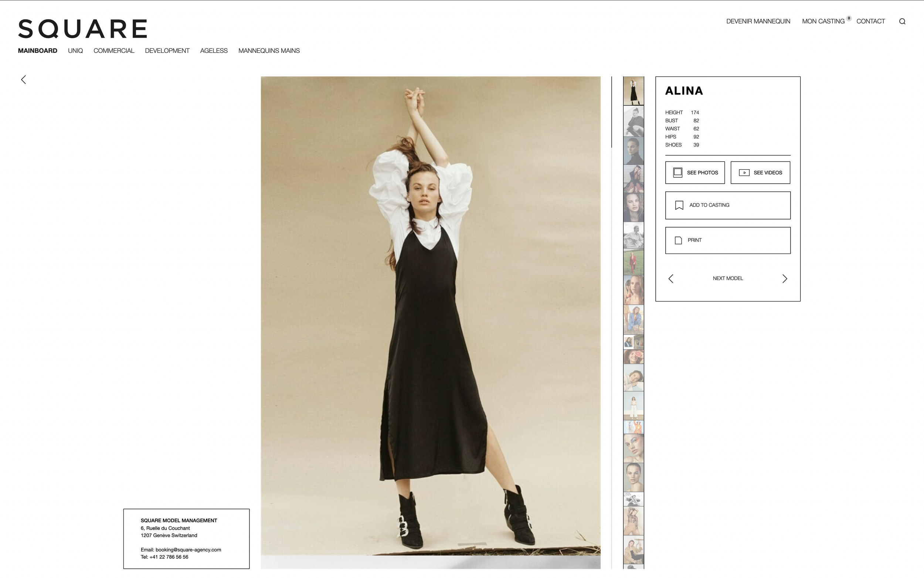Select the thumbnail with red outfit on grass
Screen dimensions: 924x578
click(633, 262)
